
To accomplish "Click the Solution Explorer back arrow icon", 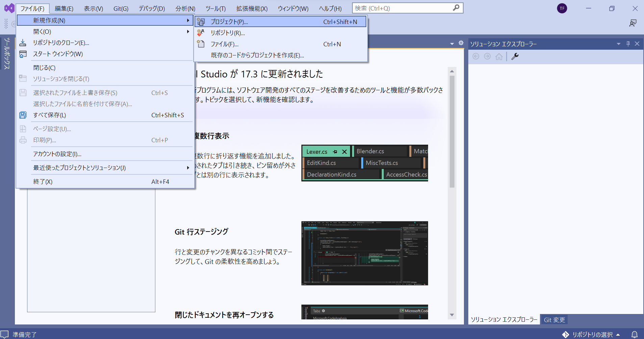I will coord(476,56).
